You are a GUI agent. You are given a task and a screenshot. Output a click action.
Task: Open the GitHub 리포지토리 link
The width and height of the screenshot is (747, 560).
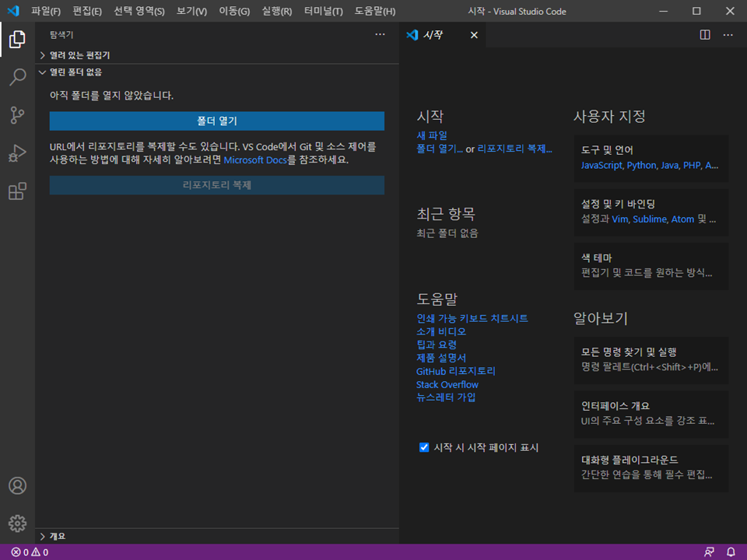(x=456, y=371)
